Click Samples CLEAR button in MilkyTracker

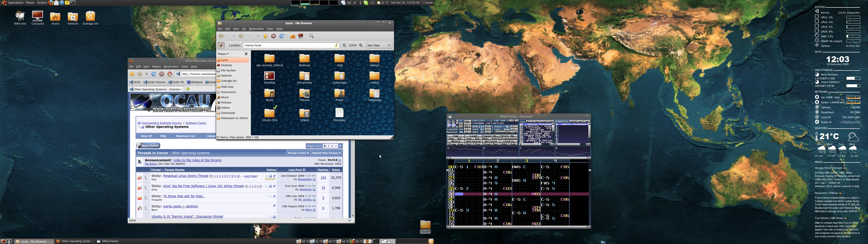(573, 121)
